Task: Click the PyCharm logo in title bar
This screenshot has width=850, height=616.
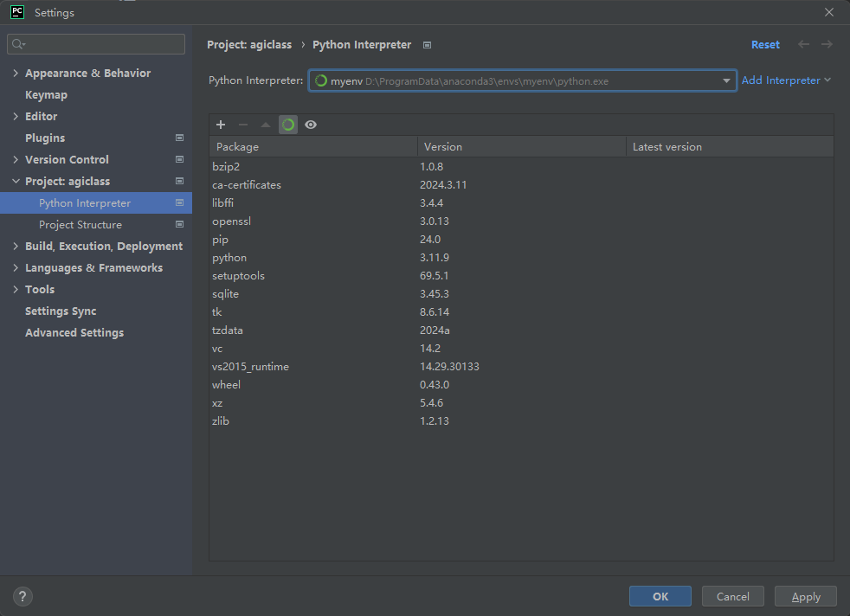Action: tap(17, 12)
